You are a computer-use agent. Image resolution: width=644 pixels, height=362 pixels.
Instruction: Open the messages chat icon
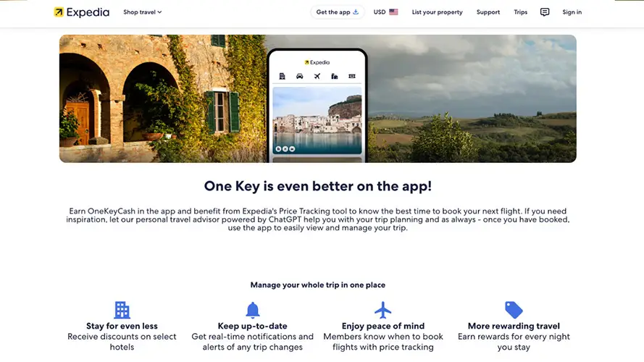coord(545,12)
